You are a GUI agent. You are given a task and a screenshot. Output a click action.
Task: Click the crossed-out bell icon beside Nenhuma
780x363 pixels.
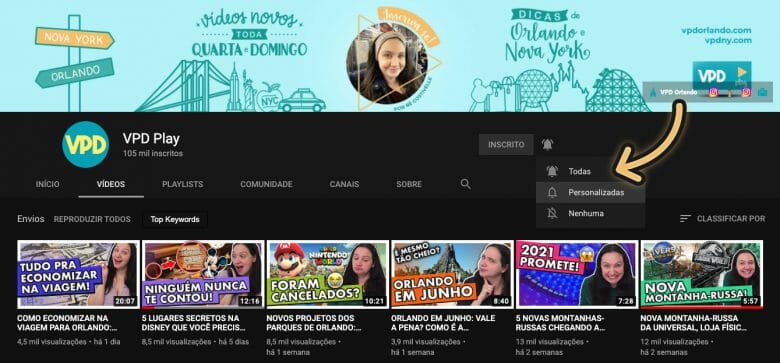pos(552,213)
